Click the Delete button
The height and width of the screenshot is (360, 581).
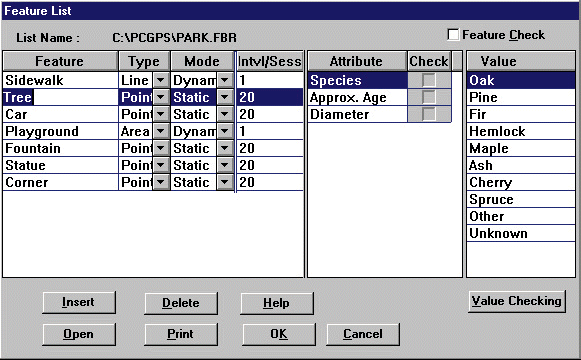pyautogui.click(x=181, y=303)
